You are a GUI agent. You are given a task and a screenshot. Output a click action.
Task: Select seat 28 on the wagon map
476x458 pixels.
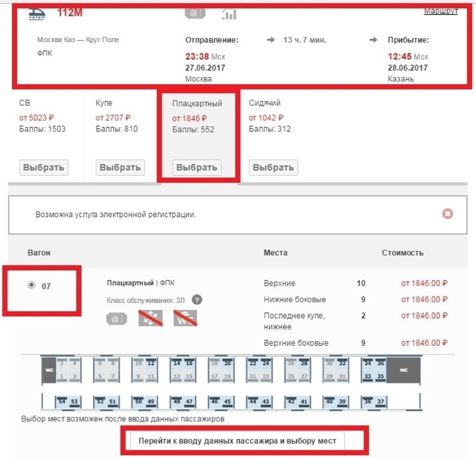click(304, 363)
